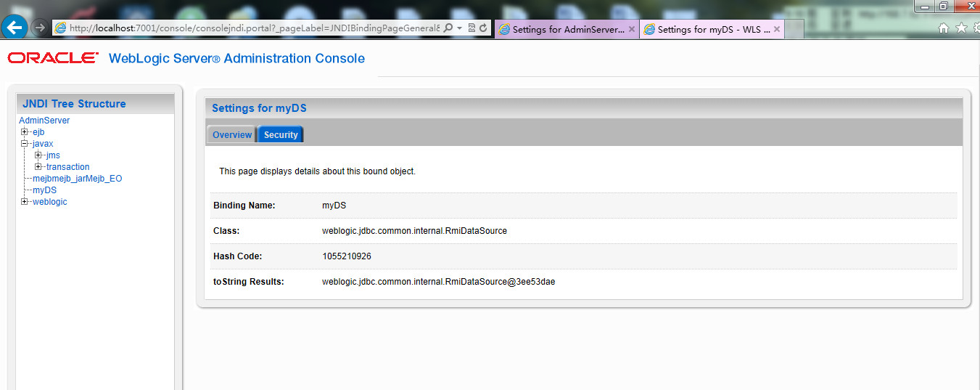The image size is (980, 390).
Task: Click Hash Code value 1055210926
Action: (347, 256)
